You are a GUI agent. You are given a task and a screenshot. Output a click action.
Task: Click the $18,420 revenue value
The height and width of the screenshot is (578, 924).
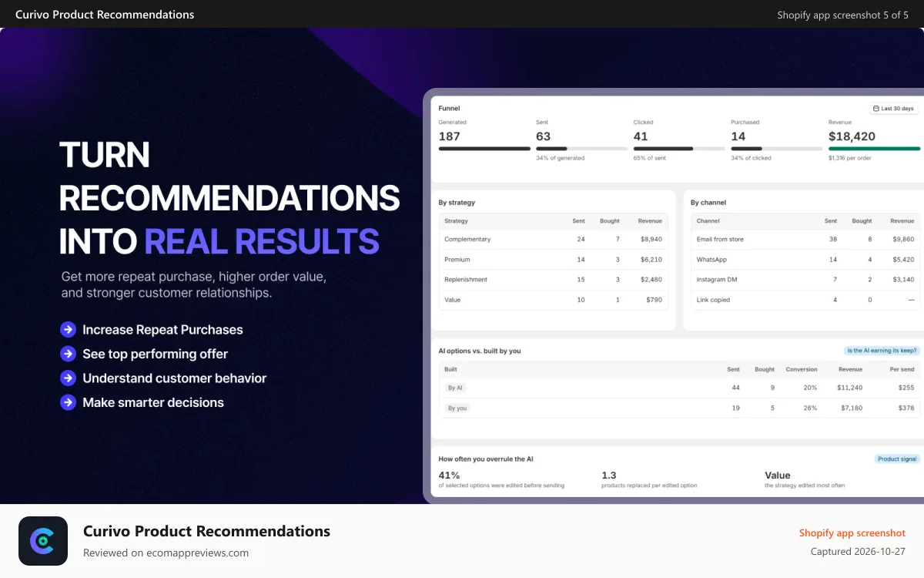(852, 136)
